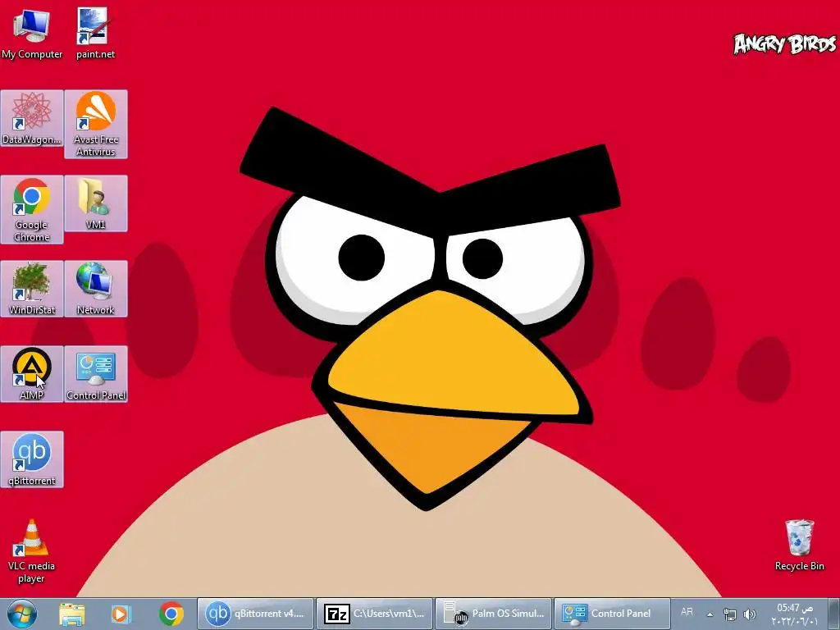Image resolution: width=840 pixels, height=630 pixels.
Task: Change the AR input language indicator
Action: point(687,612)
